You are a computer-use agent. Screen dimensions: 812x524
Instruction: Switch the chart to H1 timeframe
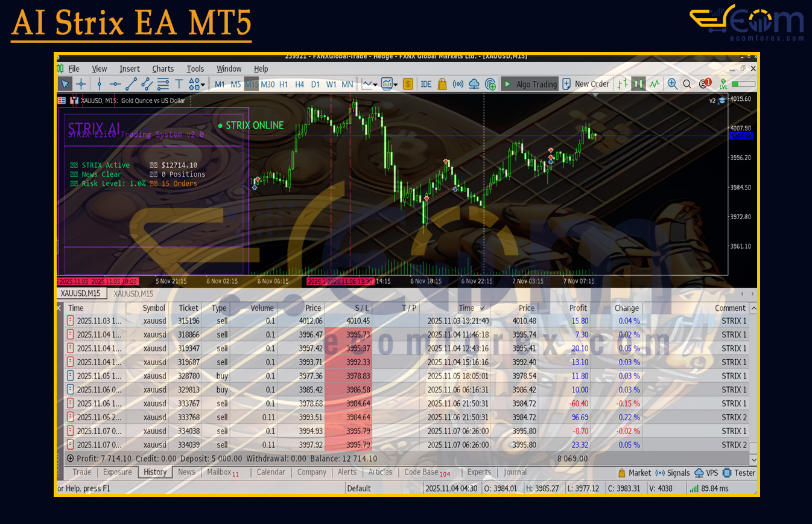coord(284,85)
